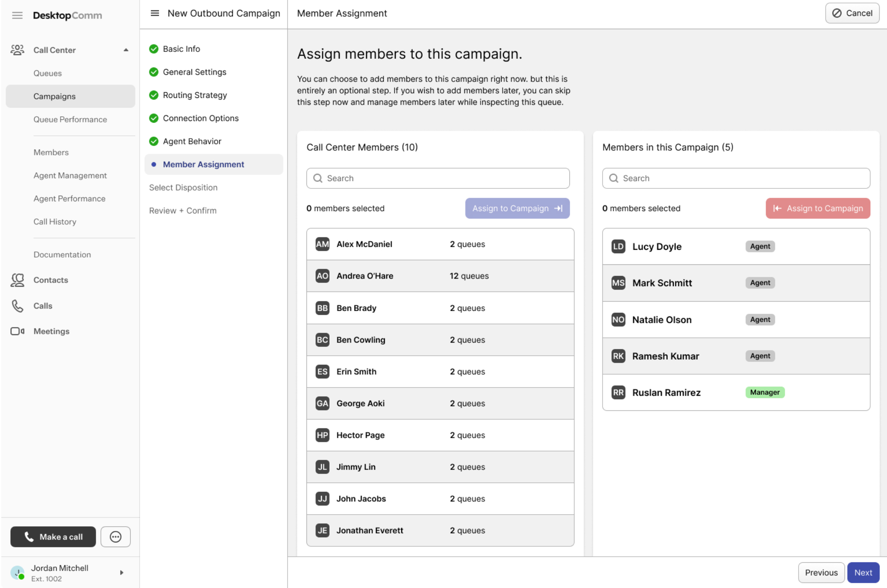Click the Contacts icon in sidebar
This screenshot has width=887, height=588.
pos(17,280)
